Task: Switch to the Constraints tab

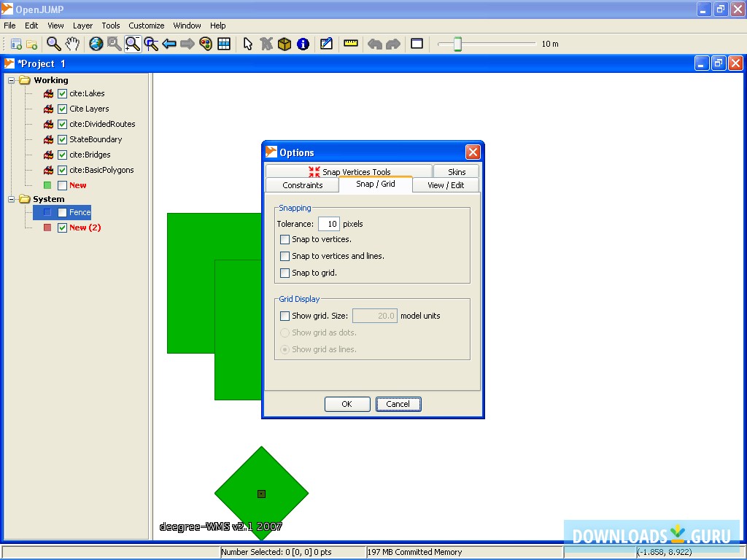Action: tap(303, 185)
